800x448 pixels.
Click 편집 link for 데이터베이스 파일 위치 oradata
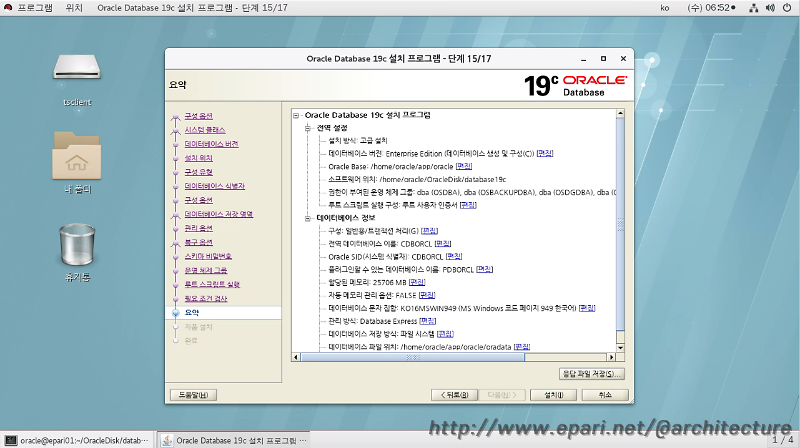tap(521, 347)
